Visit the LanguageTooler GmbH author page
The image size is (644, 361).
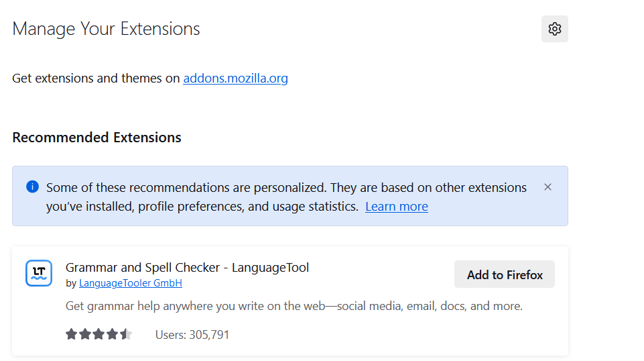point(131,283)
